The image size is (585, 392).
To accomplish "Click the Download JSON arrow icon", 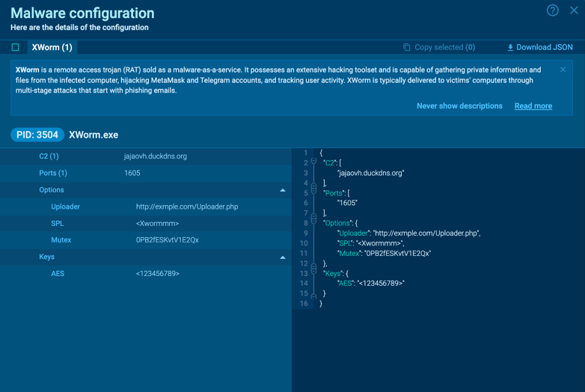I will (x=510, y=47).
